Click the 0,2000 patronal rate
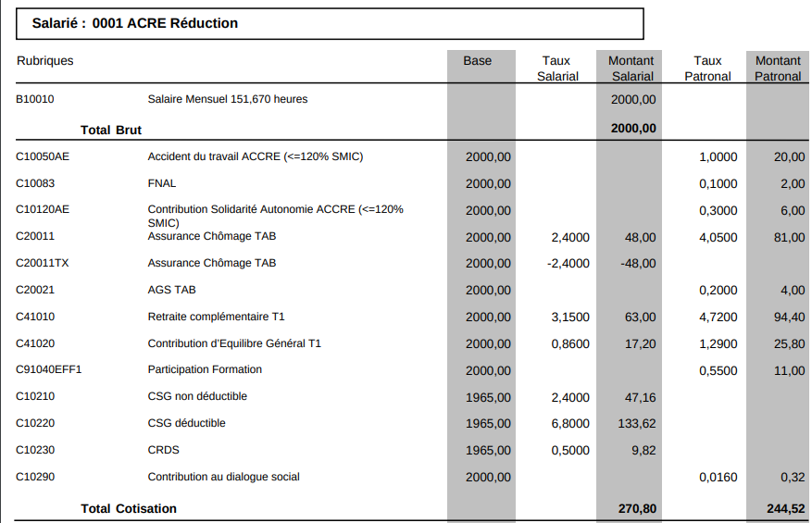This screenshot has width=812, height=523. point(718,291)
